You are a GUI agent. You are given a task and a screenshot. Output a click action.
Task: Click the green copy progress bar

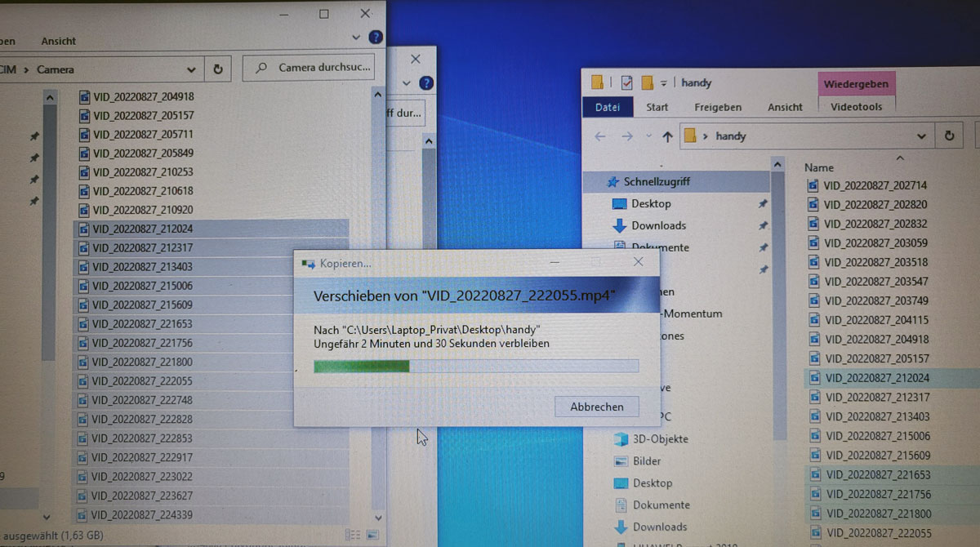(476, 366)
